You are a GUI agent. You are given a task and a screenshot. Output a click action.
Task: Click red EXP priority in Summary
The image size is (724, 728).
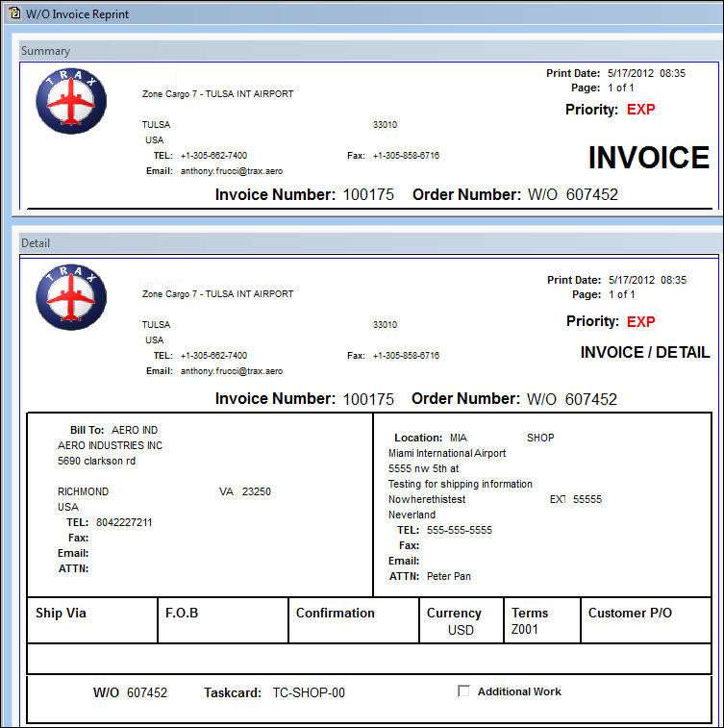click(x=640, y=110)
